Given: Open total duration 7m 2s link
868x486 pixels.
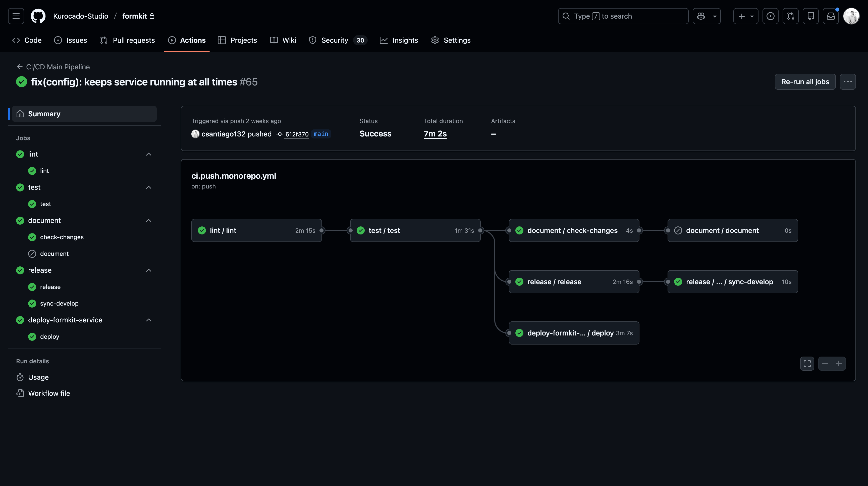Looking at the screenshot, I should 435,133.
